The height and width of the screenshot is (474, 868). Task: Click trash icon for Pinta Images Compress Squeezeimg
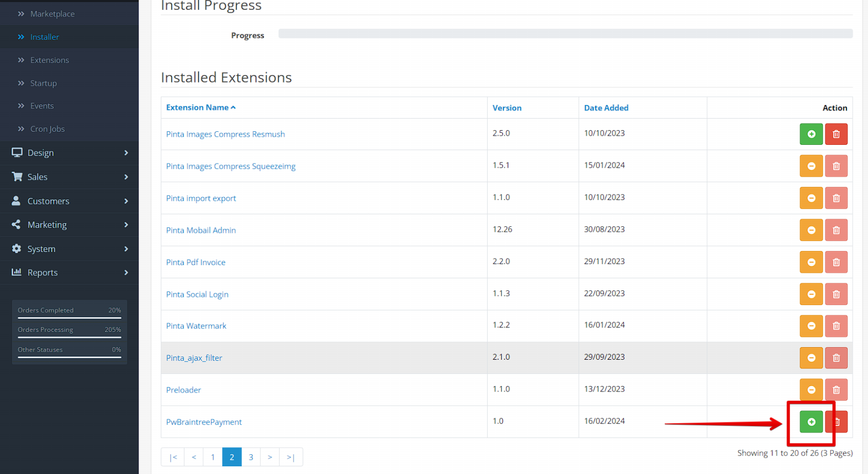[x=836, y=166]
